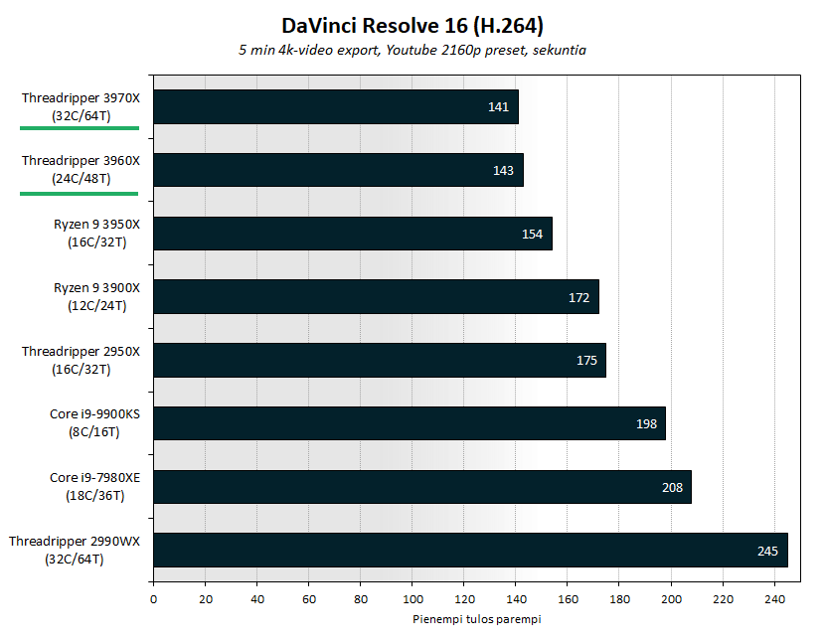
Task: Click "(8C/16T)" under Core i9-9900KS
Action: click(94, 432)
